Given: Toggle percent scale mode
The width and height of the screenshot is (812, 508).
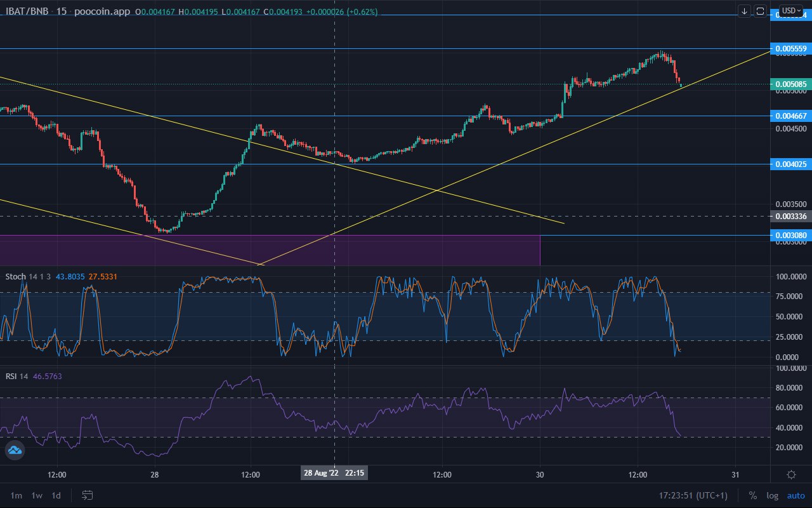Looking at the screenshot, I should tap(753, 495).
